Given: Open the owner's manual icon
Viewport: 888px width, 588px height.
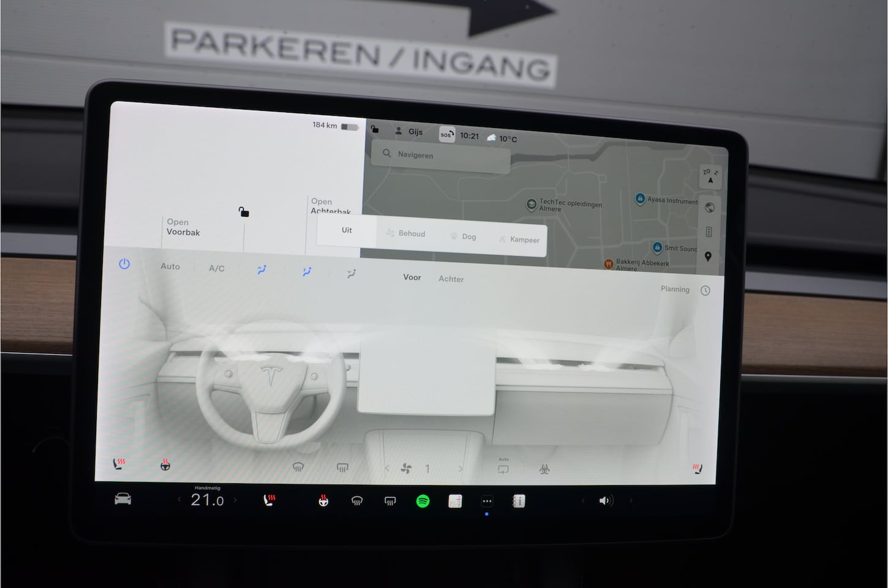Looking at the screenshot, I should [x=518, y=502].
